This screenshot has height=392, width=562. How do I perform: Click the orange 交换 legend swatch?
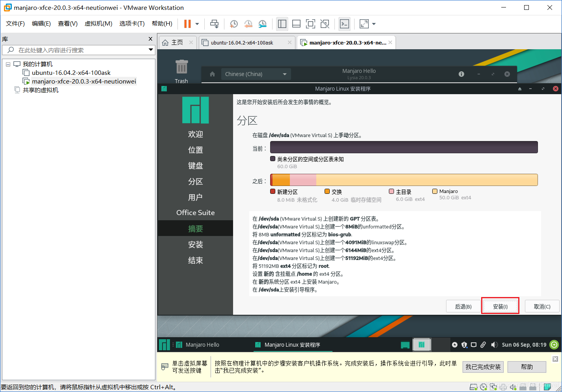coord(327,191)
